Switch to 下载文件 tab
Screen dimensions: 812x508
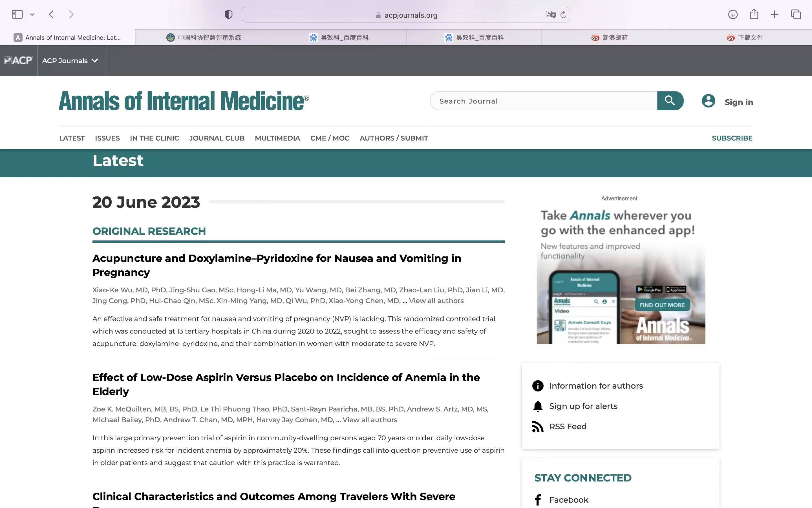click(x=744, y=37)
